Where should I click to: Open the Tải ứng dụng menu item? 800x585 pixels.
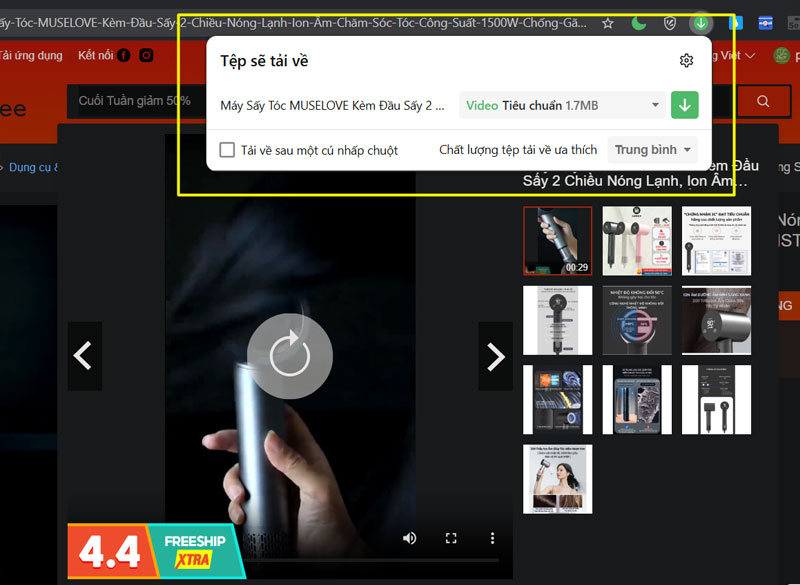pyautogui.click(x=34, y=55)
